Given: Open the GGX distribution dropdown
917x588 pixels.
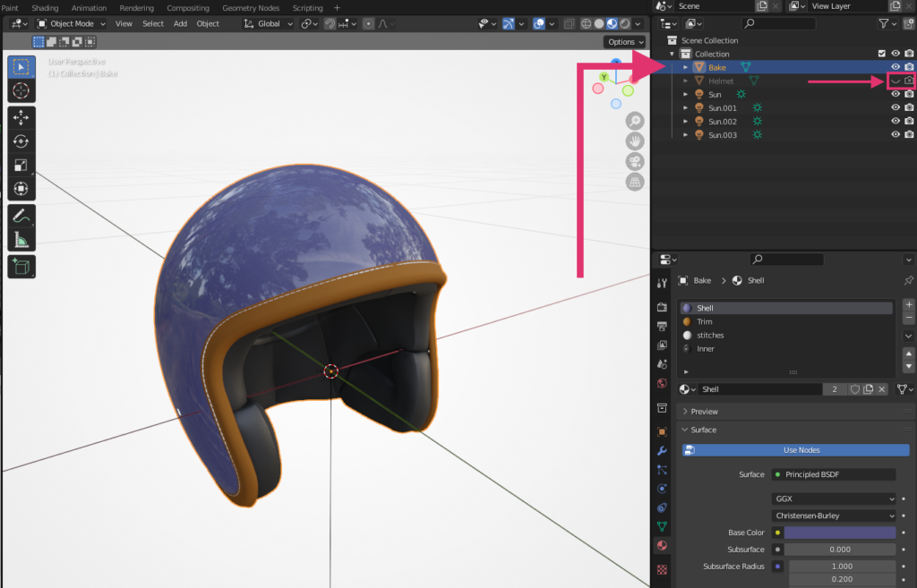Looking at the screenshot, I should pyautogui.click(x=834, y=499).
